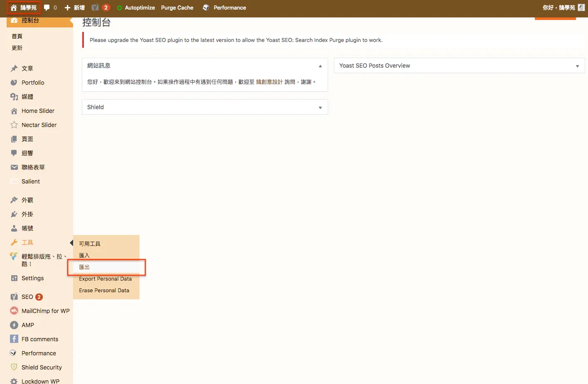Click the user icon beside 帳號

14,228
